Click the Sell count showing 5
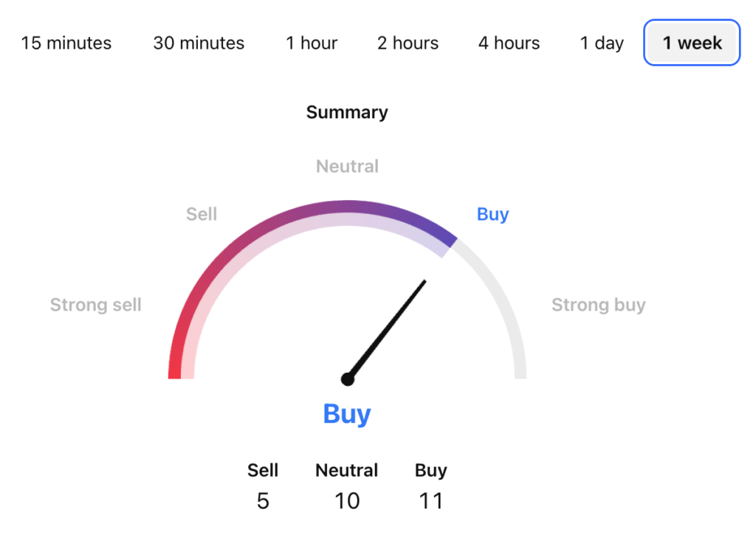The width and height of the screenshot is (756, 535). (263, 500)
